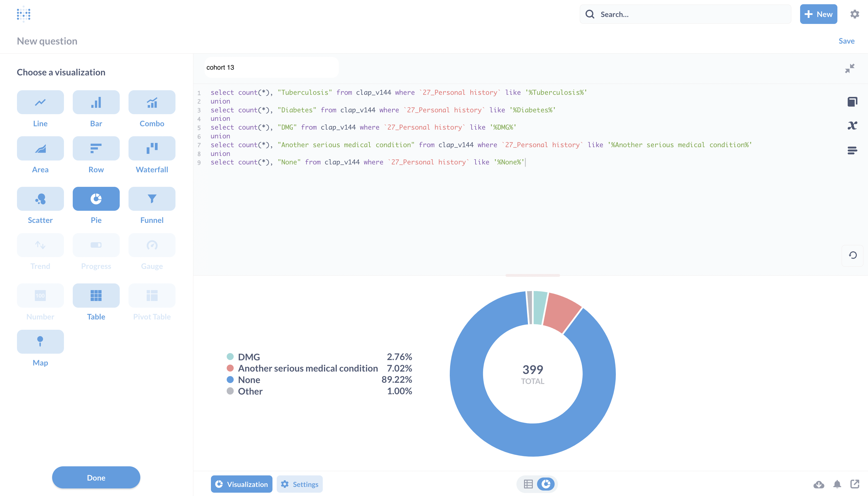Viewport: 868px width, 496px height.
Task: Collapse the SQL editor with the shrink icon
Action: (849, 68)
